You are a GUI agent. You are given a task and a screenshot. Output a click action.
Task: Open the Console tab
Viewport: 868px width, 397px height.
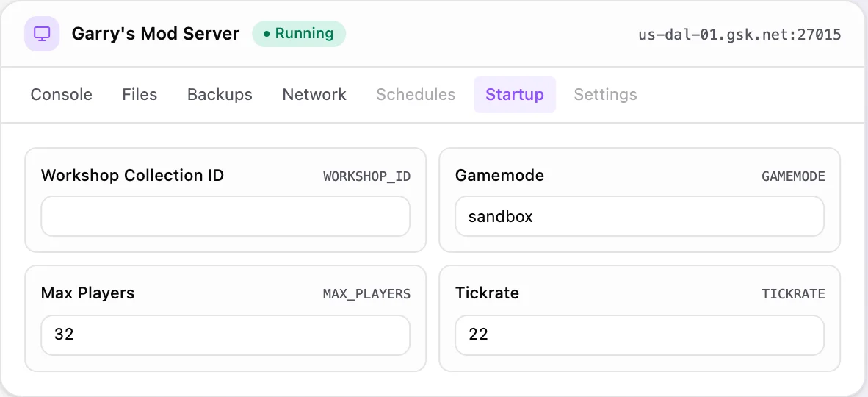(x=62, y=94)
